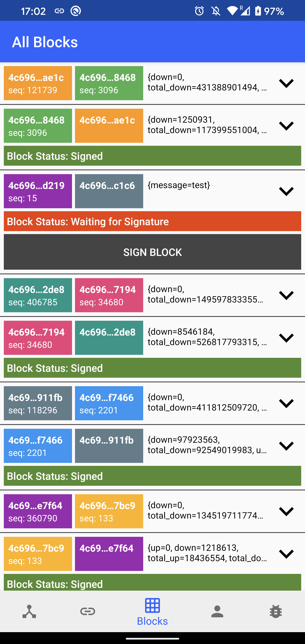Tap the battery charging icon in status bar
The image size is (305, 644).
[258, 11]
